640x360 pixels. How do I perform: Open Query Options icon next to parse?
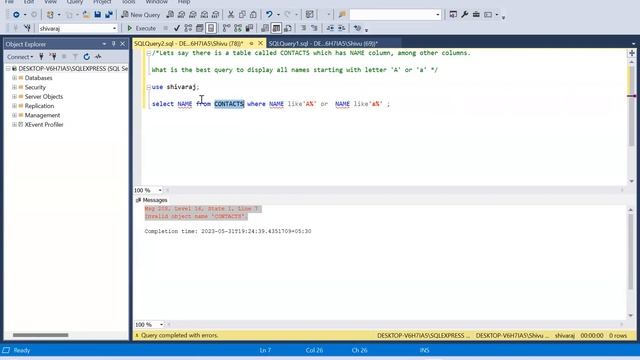199,28
